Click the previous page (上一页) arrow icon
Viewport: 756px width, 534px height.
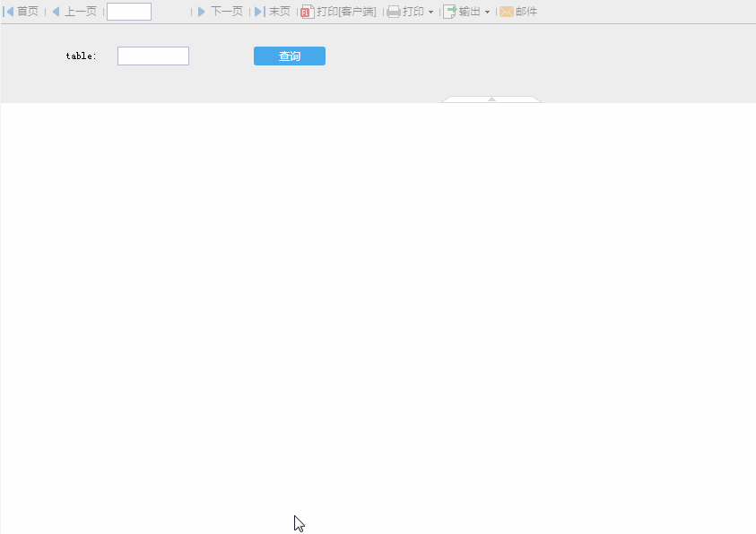56,12
